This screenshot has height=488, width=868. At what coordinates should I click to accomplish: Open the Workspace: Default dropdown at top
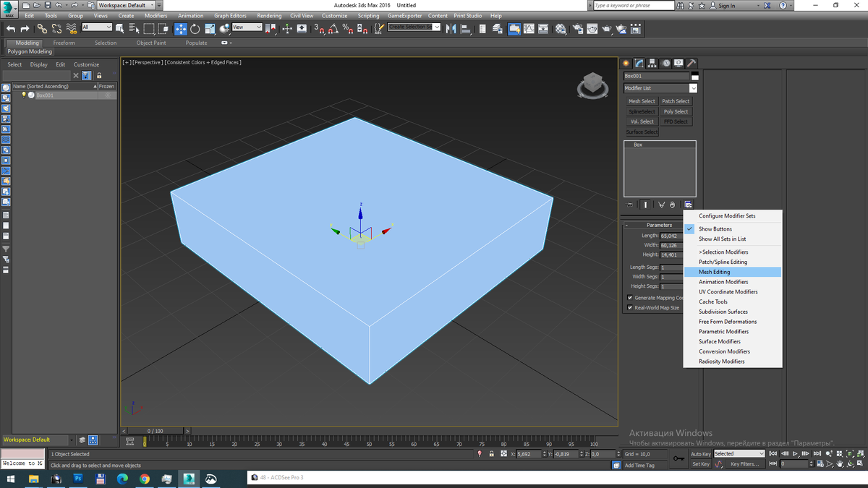127,5
